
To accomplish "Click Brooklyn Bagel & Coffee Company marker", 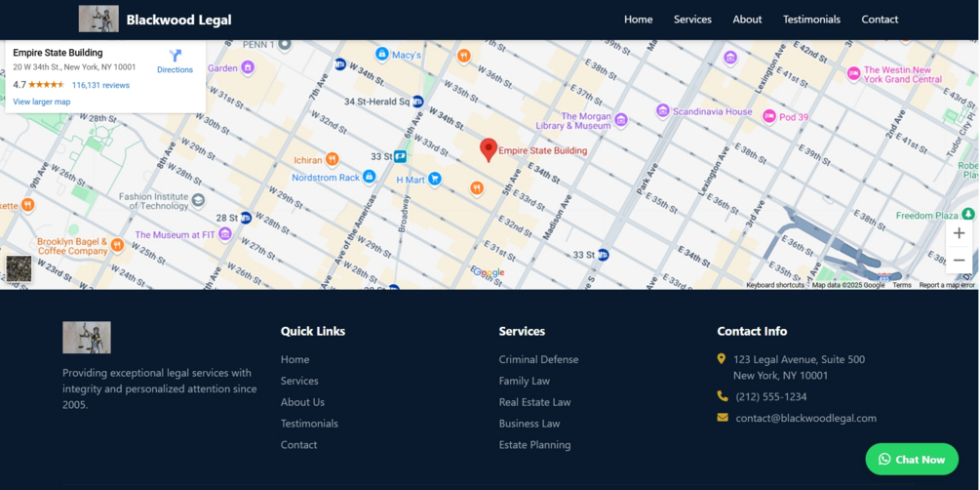I will click(x=117, y=245).
